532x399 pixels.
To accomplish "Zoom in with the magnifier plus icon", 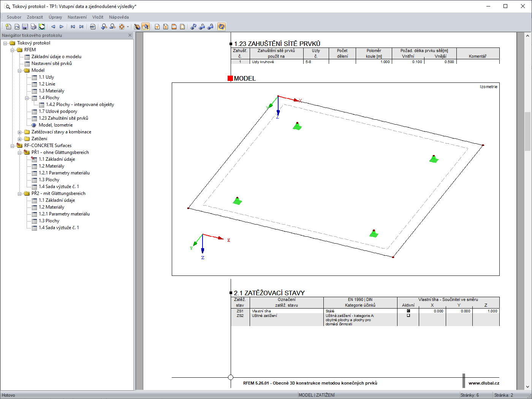I will click(104, 27).
